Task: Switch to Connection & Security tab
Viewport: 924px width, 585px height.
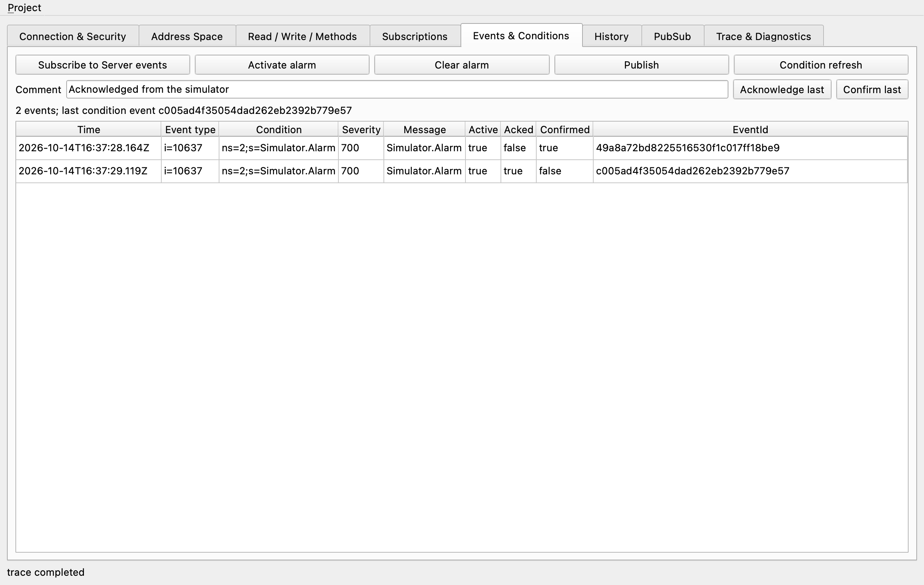Action: tap(73, 36)
